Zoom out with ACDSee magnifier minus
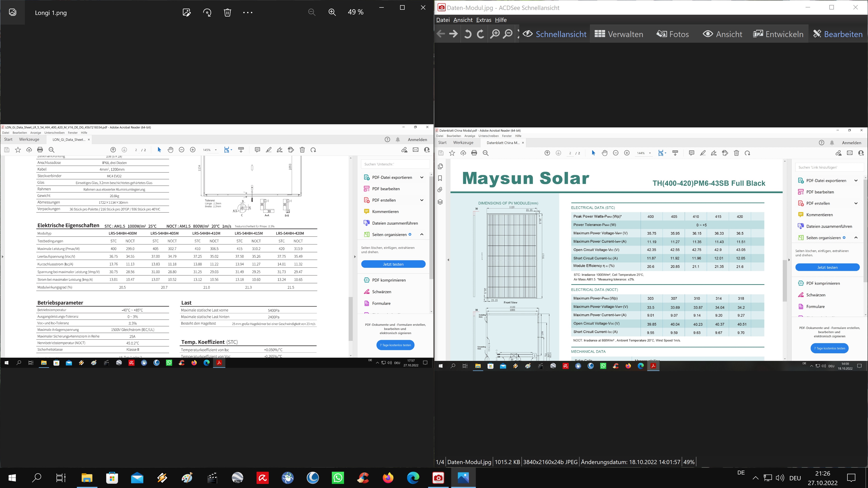The width and height of the screenshot is (868, 488). click(507, 34)
